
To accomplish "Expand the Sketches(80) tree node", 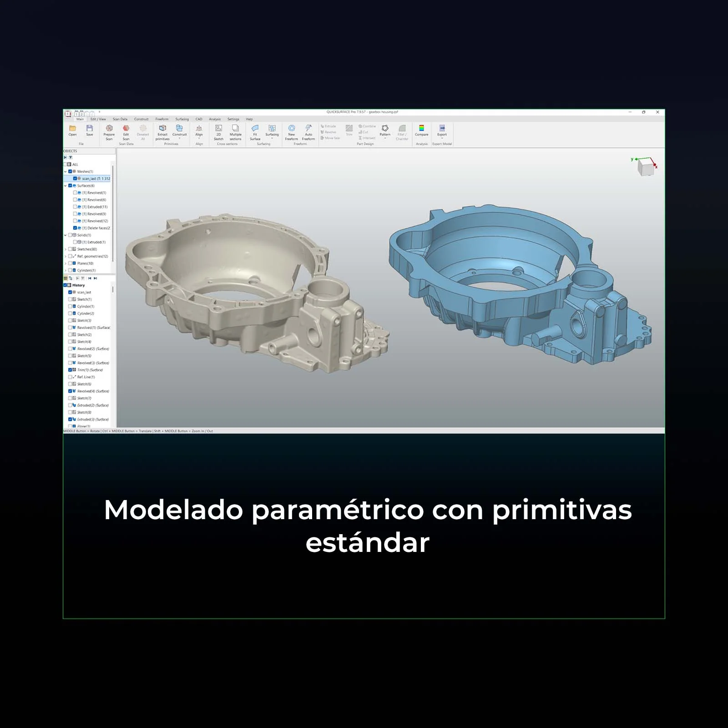I will point(66,249).
